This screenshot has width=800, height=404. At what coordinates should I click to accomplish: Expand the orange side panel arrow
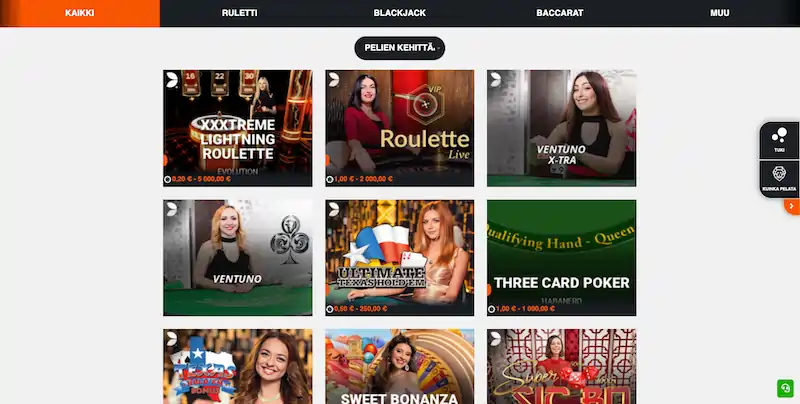[x=792, y=206]
